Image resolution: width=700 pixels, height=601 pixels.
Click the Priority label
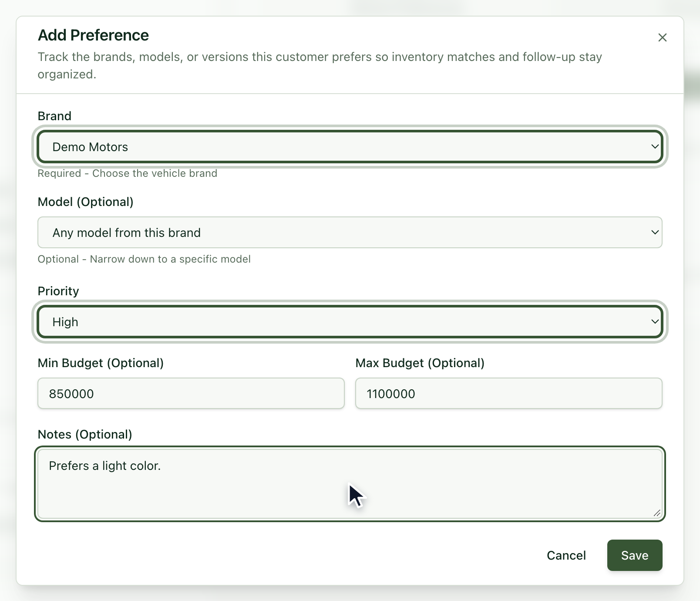[x=58, y=291]
